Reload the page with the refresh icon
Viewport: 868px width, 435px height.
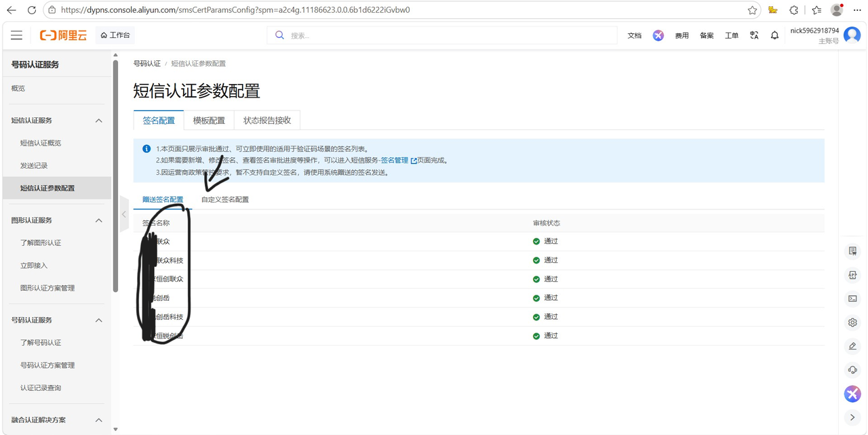[x=32, y=10]
